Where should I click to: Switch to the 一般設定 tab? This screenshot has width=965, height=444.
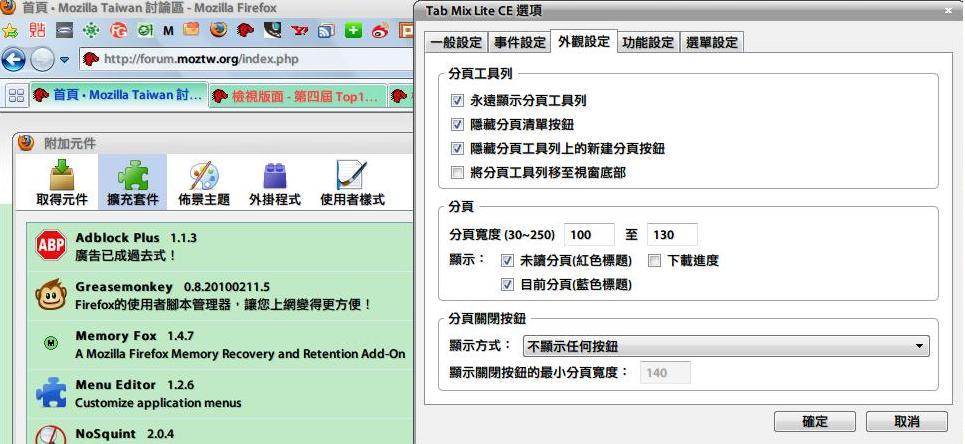click(x=455, y=42)
